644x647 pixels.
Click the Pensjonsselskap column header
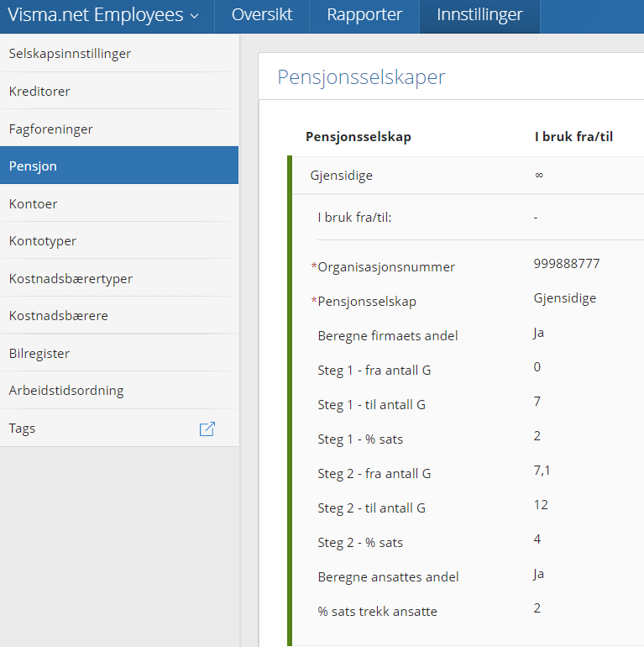[x=359, y=137]
